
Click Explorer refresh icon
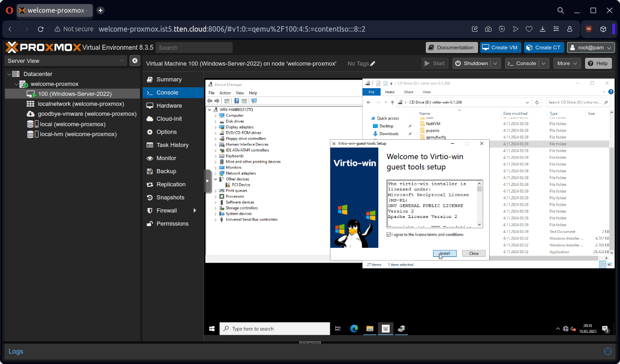tap(537, 103)
